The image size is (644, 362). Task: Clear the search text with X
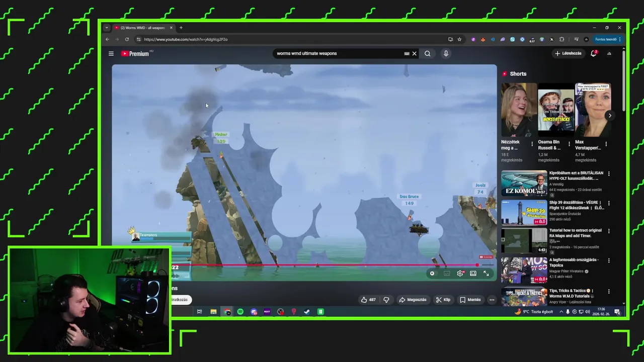[x=415, y=53]
